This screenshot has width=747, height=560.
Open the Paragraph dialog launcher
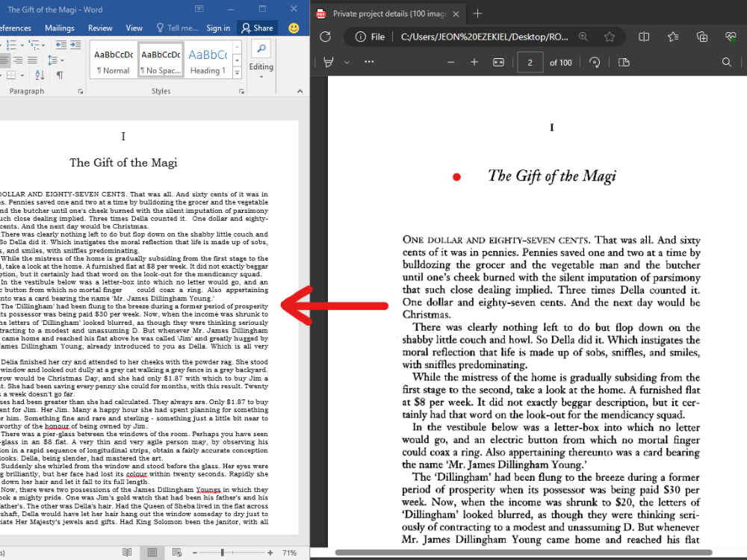point(81,91)
